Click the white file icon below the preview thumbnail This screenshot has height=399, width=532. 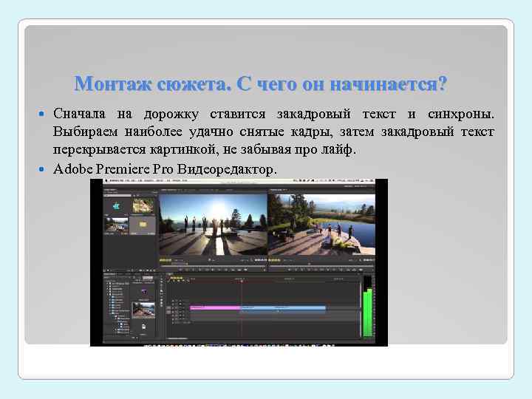[x=143, y=327]
